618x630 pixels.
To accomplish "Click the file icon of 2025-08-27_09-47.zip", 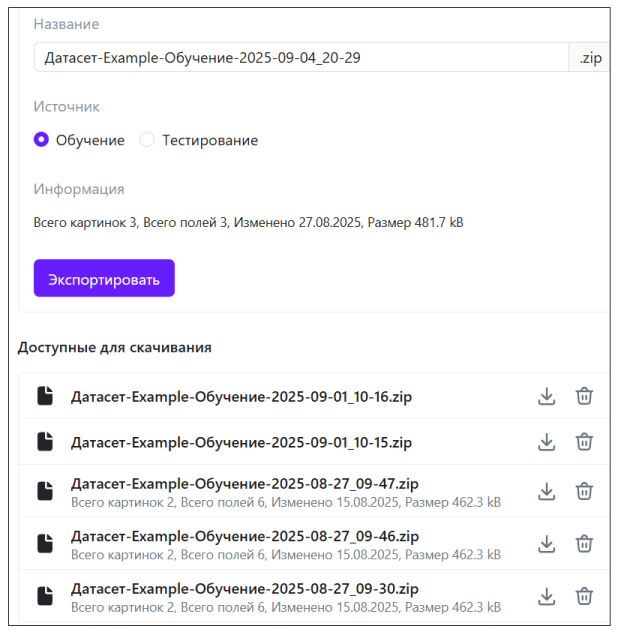I will click(45, 491).
